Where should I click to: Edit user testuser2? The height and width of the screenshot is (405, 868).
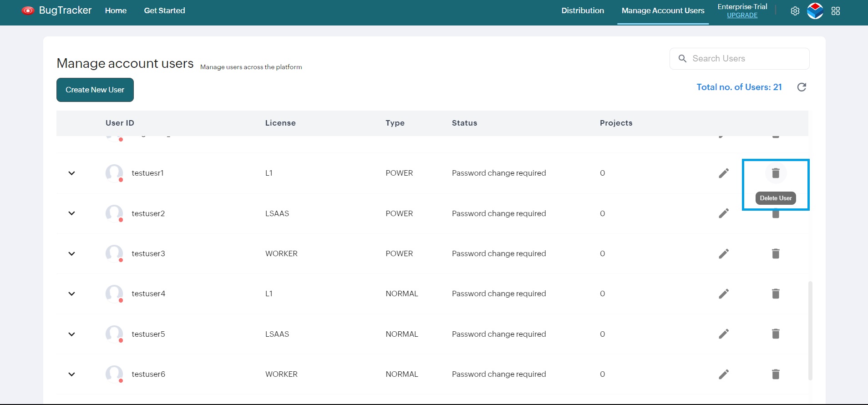724,213
